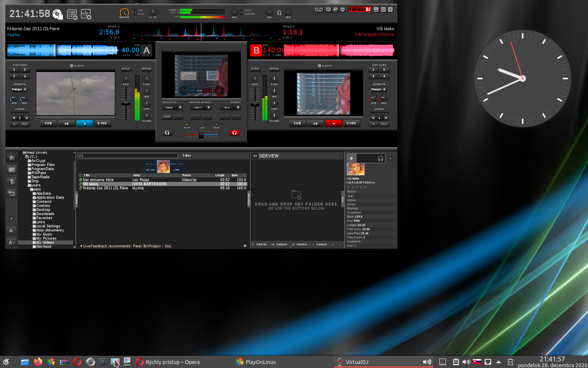Open the file manager icon in the taskbar
This screenshot has width=588, height=368.
[x=25, y=362]
